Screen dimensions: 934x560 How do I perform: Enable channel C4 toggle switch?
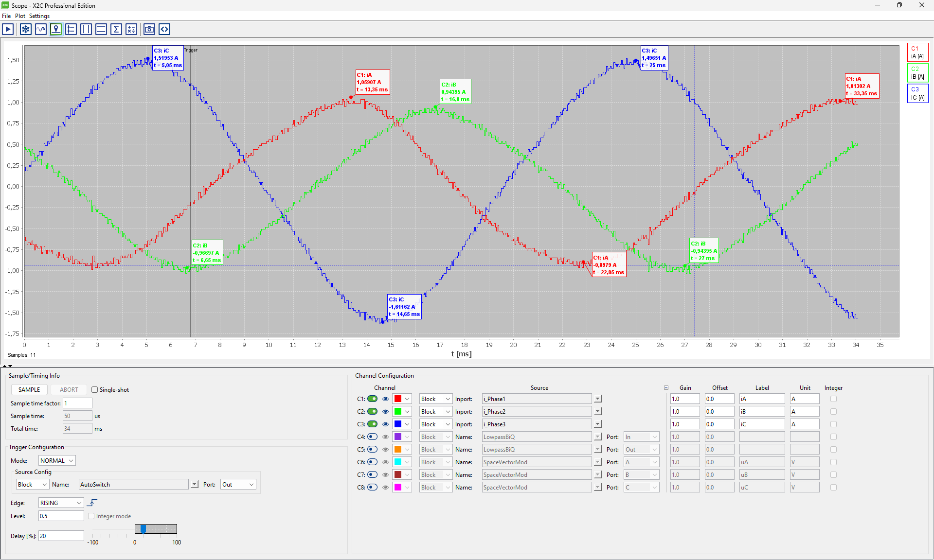(x=372, y=437)
